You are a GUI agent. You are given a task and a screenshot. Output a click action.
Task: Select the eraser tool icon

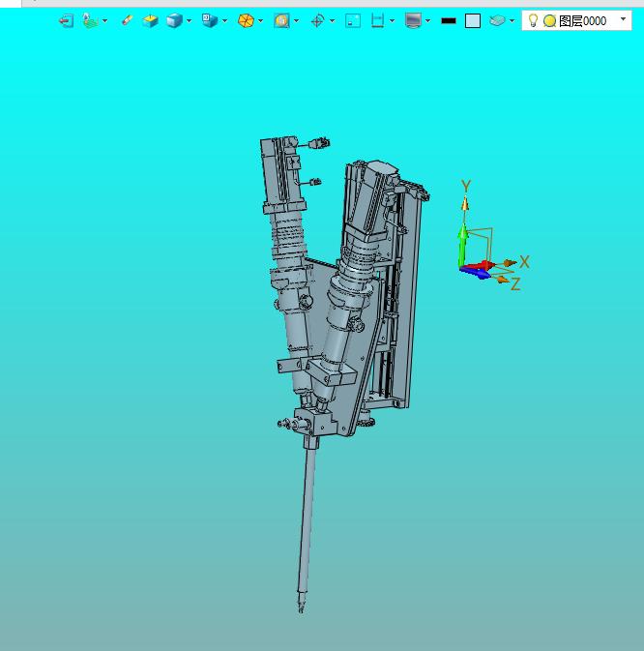[127, 20]
